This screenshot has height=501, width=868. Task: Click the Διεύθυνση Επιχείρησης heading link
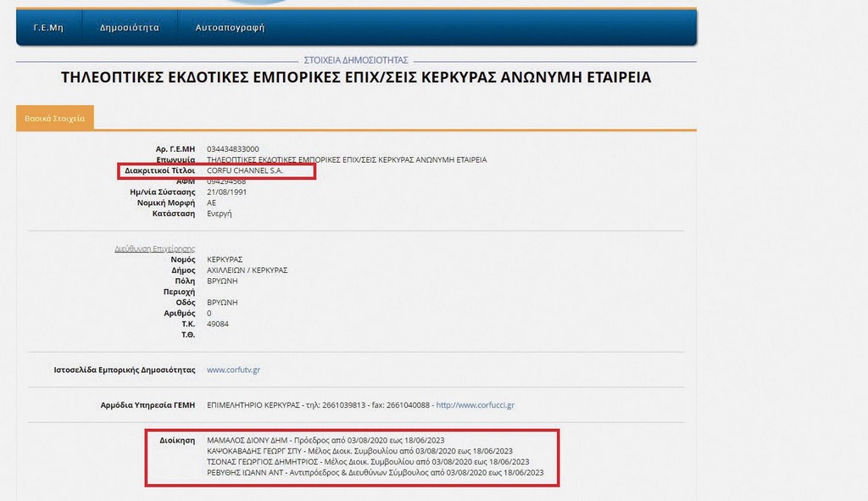154,249
